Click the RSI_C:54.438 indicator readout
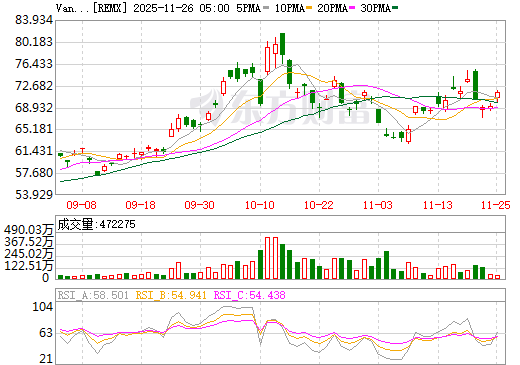This screenshot has height=365, width=520. pos(249,295)
